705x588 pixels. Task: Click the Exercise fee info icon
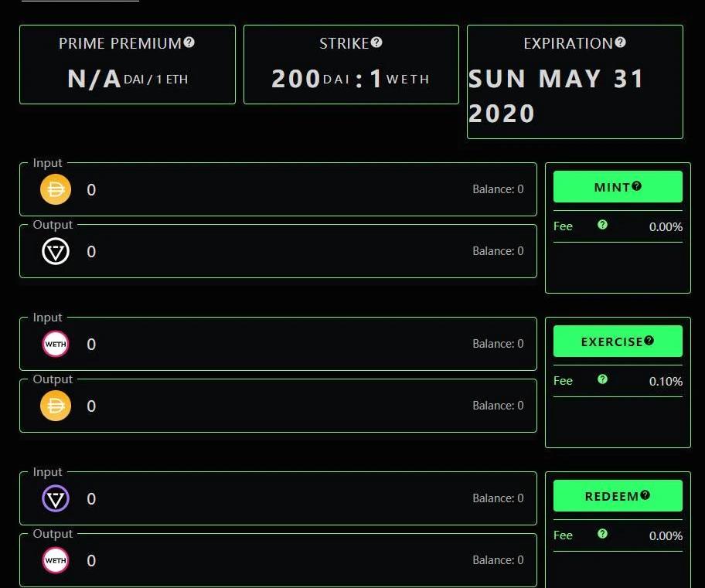[603, 379]
